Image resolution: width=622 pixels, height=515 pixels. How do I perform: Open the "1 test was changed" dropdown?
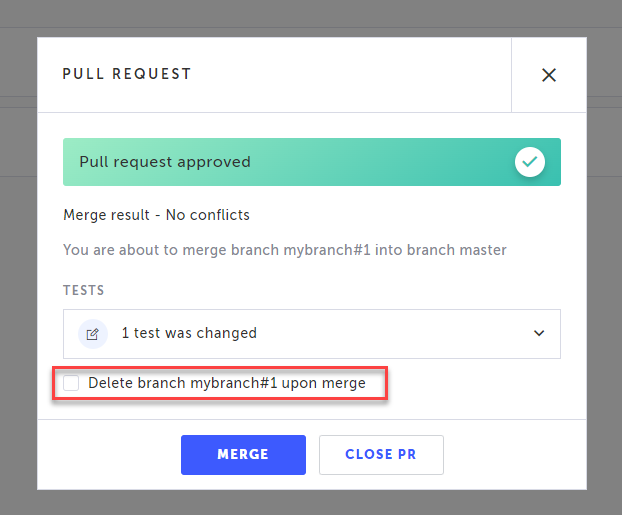pyautogui.click(x=189, y=333)
